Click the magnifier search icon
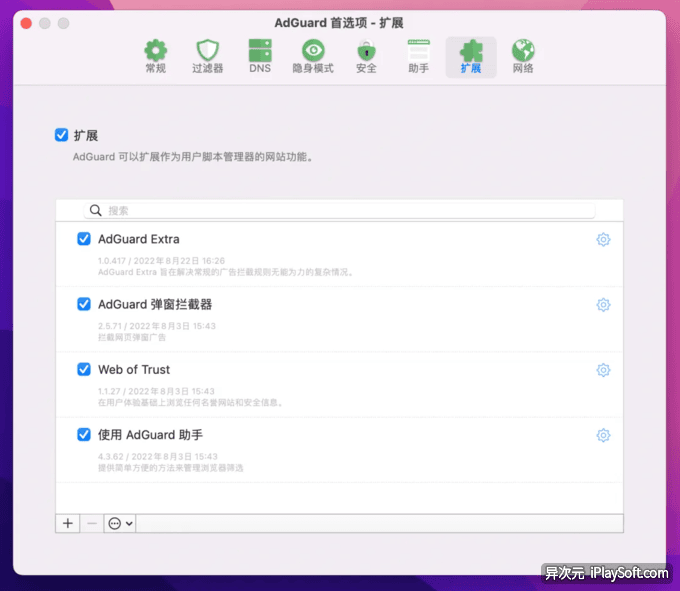Screen dimensions: 680x591 (x=95, y=210)
